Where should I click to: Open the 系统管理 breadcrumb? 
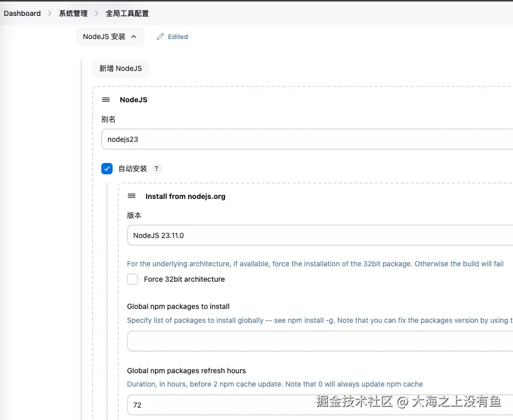click(73, 13)
